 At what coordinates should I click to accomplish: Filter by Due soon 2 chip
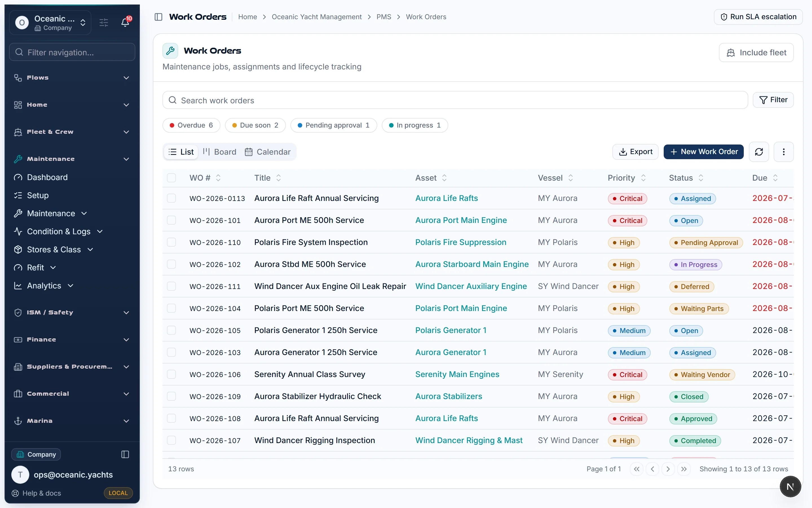click(255, 125)
